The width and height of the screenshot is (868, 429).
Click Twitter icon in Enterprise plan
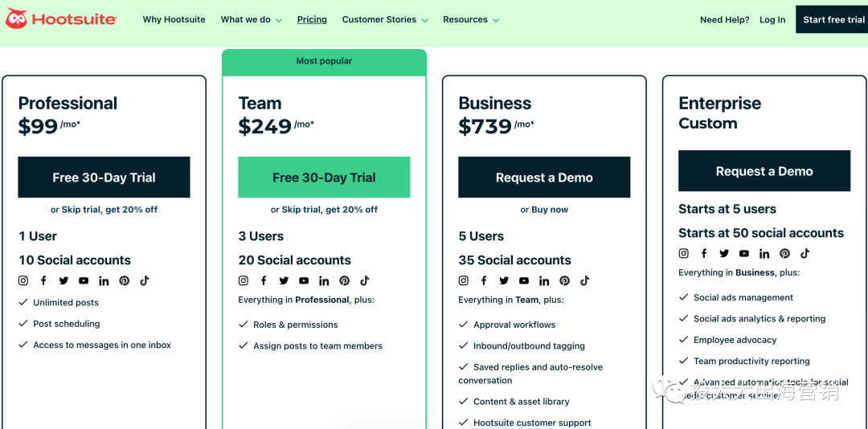point(724,254)
